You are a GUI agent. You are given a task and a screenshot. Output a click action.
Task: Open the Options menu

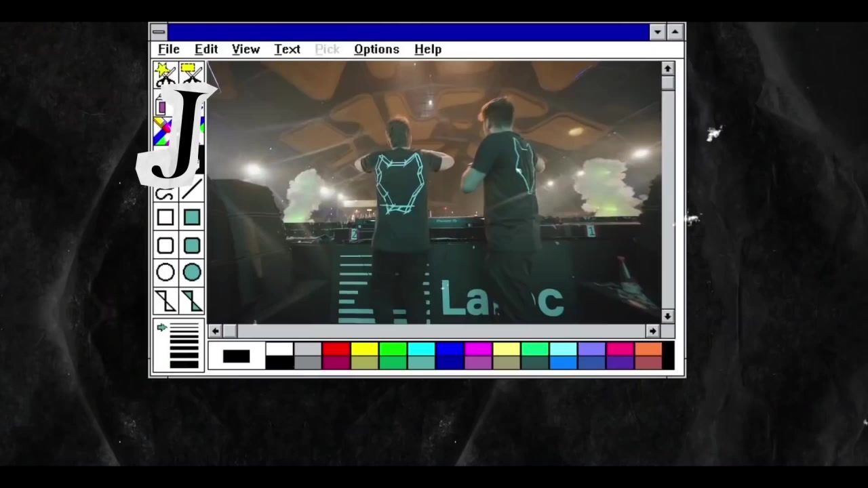(376, 49)
